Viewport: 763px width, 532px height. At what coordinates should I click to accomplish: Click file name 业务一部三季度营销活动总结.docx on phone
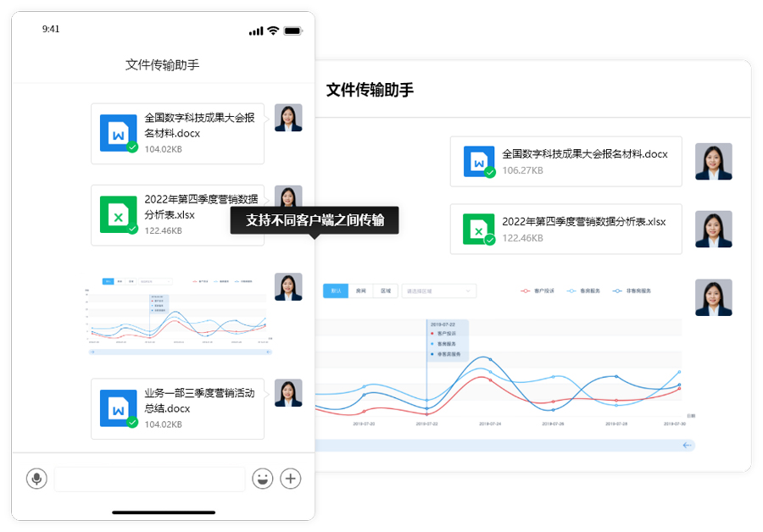pos(199,401)
